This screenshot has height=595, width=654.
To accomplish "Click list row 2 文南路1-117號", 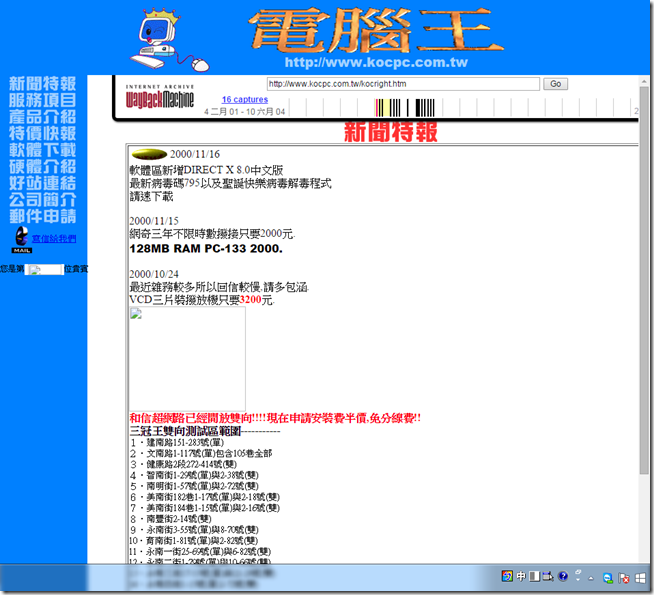I will [201, 453].
